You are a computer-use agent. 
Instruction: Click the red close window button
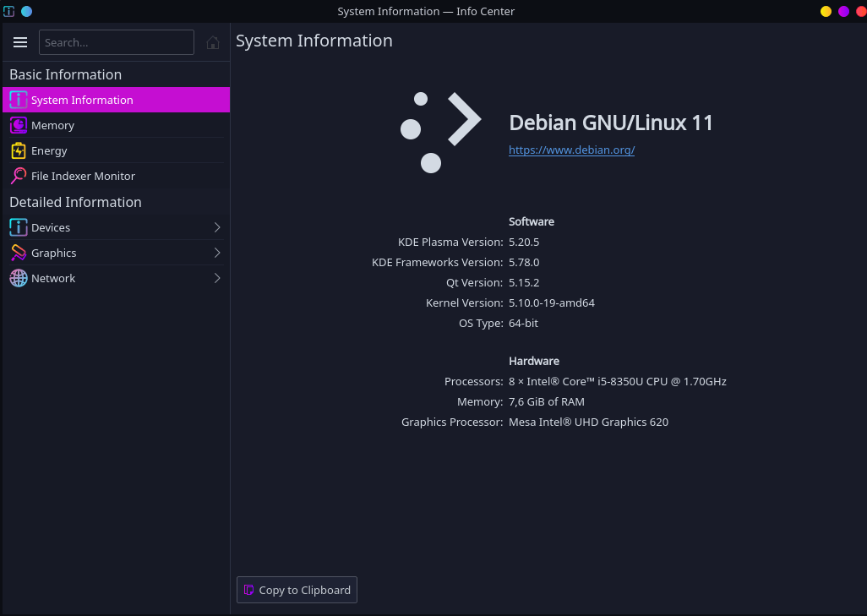861,11
